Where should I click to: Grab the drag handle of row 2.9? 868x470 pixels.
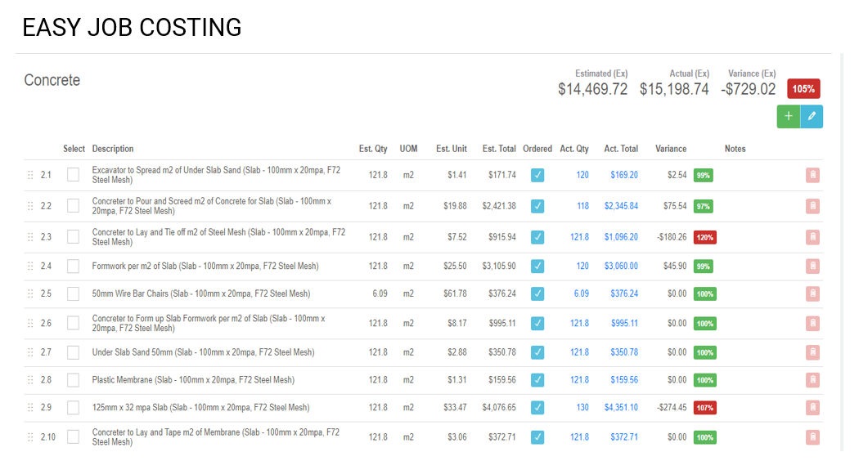click(30, 408)
